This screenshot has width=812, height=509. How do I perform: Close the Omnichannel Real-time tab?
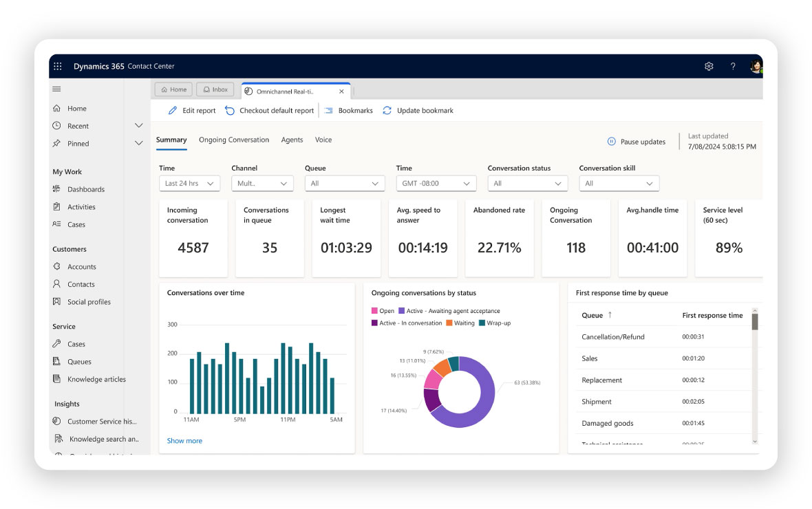(x=341, y=91)
